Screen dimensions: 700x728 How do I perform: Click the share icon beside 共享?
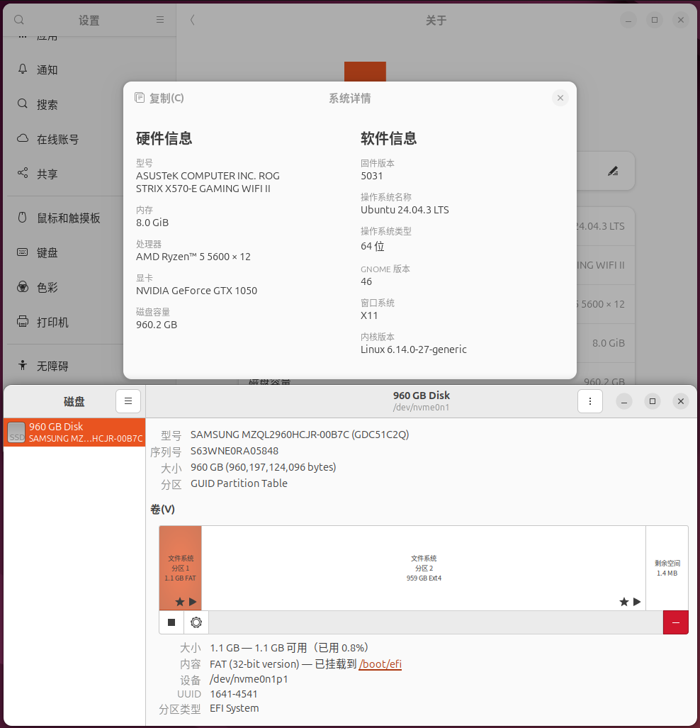pos(22,173)
